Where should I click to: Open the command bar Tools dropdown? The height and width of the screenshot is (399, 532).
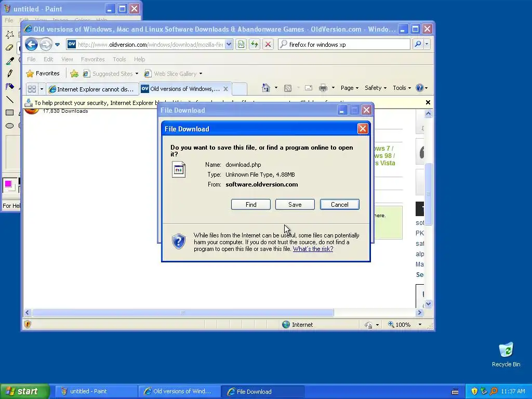tap(402, 88)
